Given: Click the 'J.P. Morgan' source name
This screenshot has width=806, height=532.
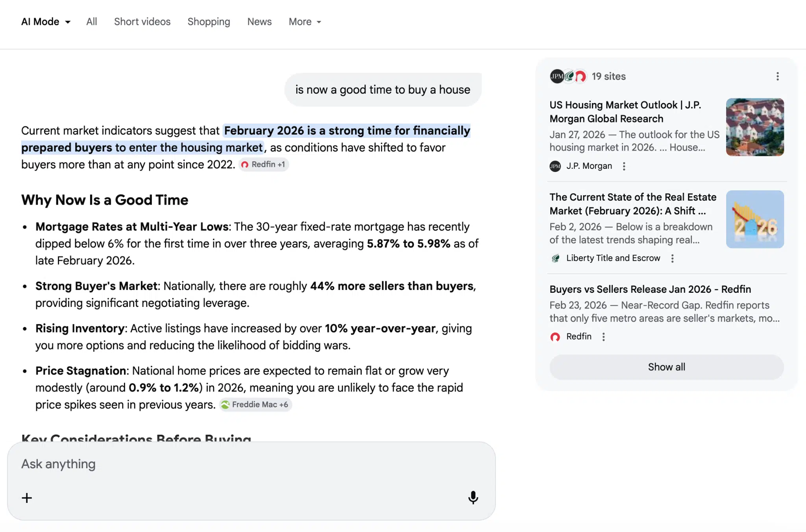Looking at the screenshot, I should (x=589, y=166).
